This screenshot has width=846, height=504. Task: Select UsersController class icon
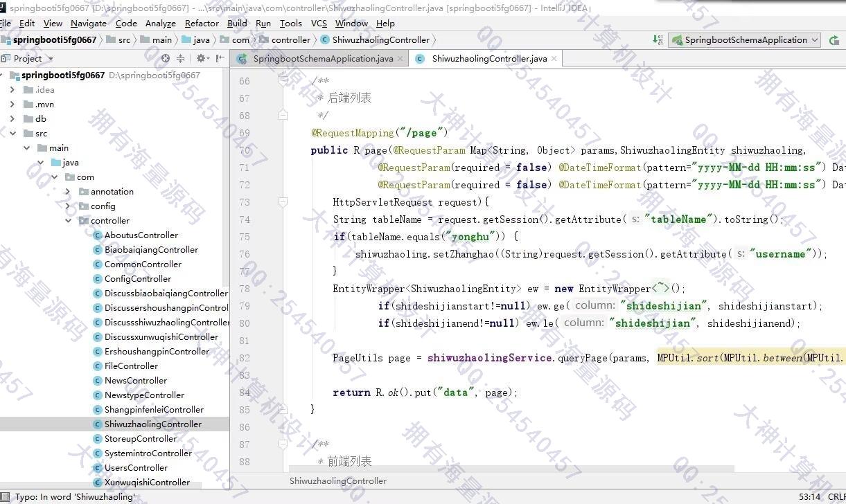[x=98, y=468]
